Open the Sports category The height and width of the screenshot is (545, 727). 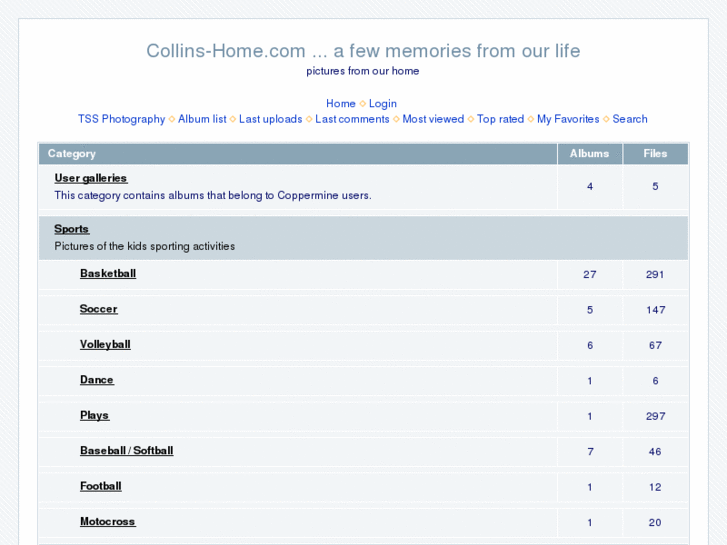tap(72, 229)
